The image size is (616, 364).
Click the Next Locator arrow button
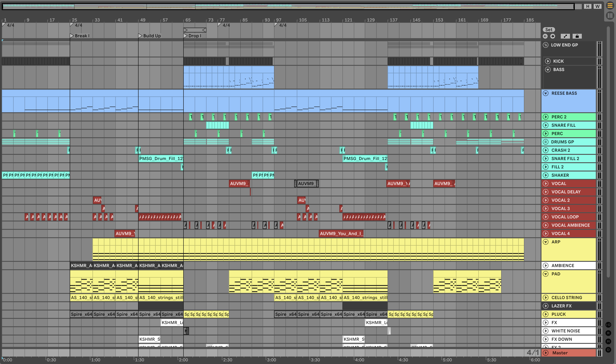click(x=552, y=36)
